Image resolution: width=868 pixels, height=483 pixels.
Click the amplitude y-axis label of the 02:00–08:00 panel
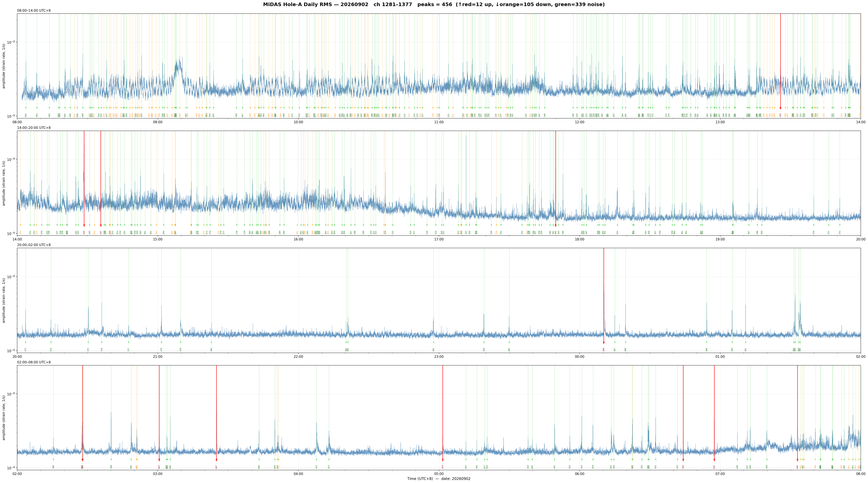4,418
